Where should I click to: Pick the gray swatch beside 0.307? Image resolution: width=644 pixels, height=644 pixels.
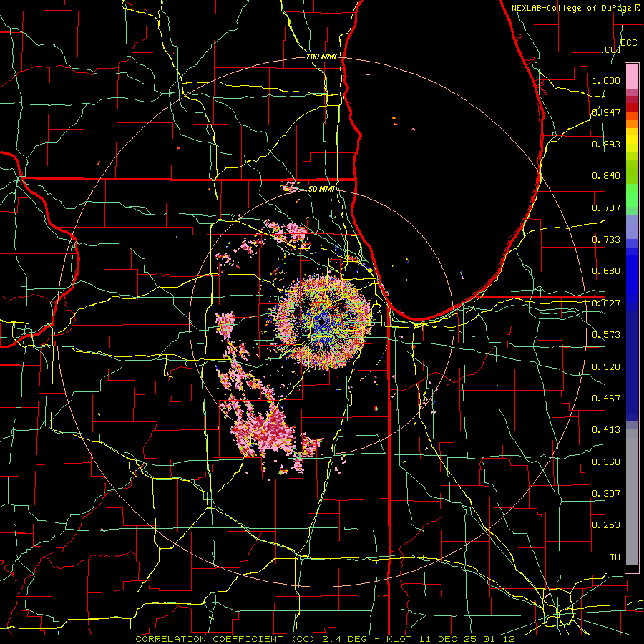coord(632,497)
